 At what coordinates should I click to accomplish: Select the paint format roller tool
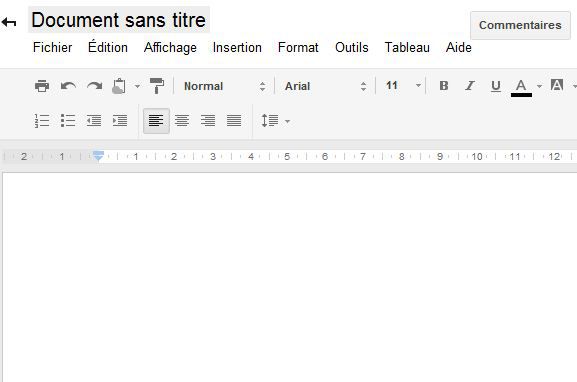pyautogui.click(x=157, y=86)
